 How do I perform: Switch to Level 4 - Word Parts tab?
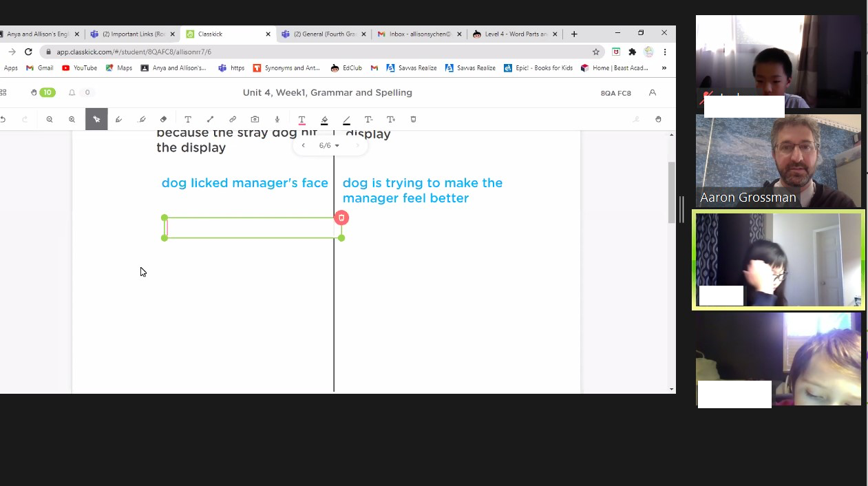510,34
